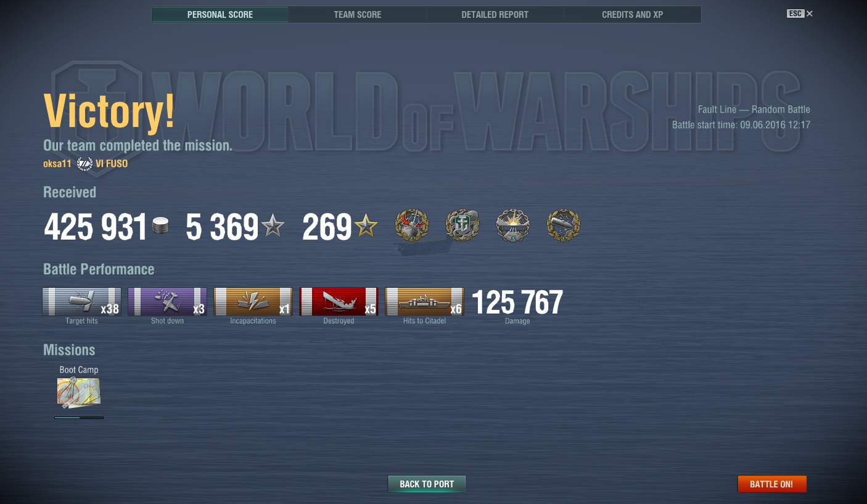Open the Boot Camp mission thumbnail
Screen dimensions: 867x504
click(x=79, y=392)
